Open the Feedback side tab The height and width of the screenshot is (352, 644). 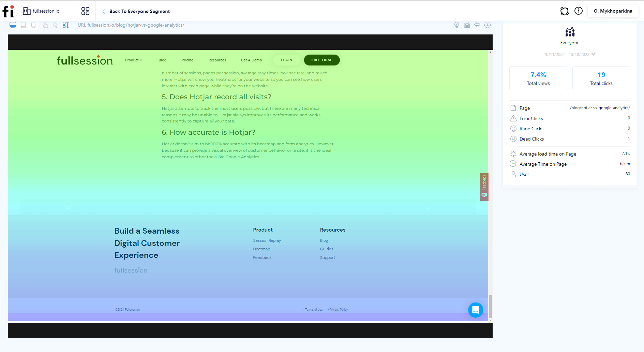coord(484,187)
